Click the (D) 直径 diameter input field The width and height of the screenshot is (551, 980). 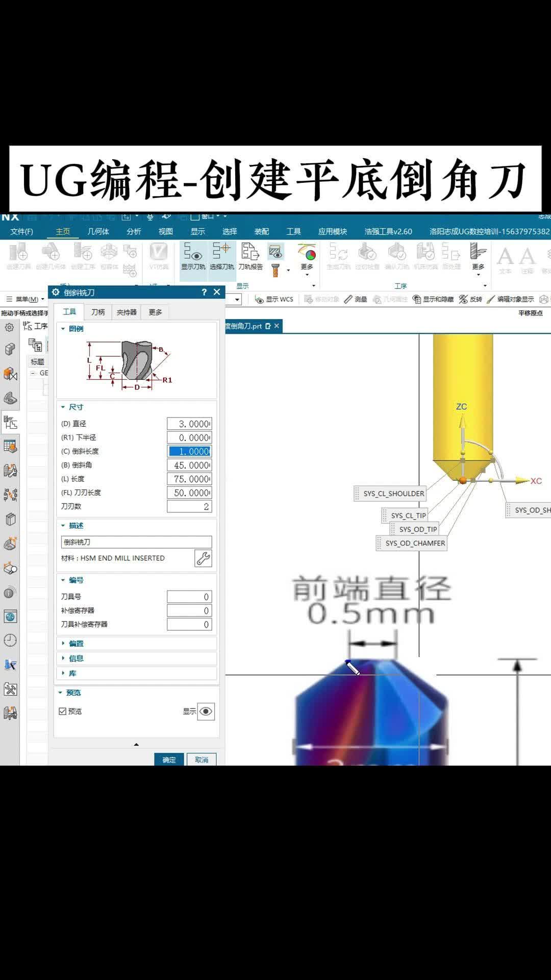click(189, 424)
